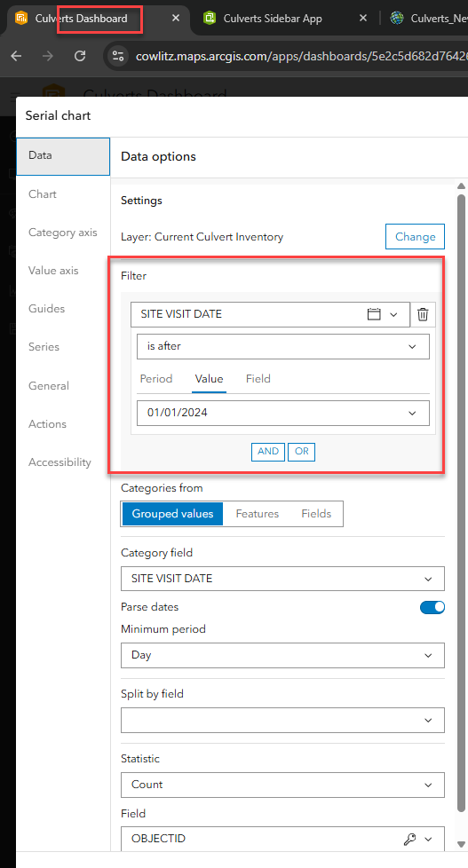Click the Data options scrollbar thumb
The height and width of the screenshot is (868, 468).
[462, 504]
